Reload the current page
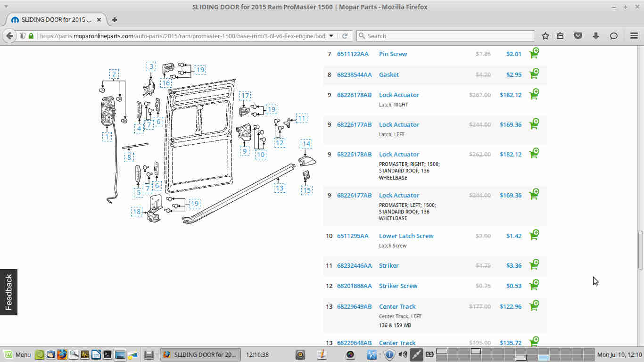Image resolution: width=644 pixels, height=362 pixels. click(x=345, y=36)
